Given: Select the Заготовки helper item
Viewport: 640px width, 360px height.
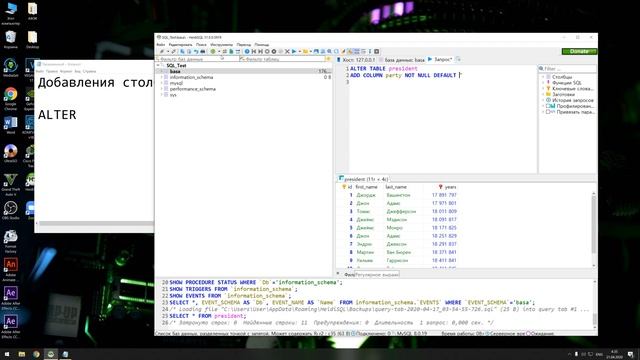Looking at the screenshot, I should point(563,94).
